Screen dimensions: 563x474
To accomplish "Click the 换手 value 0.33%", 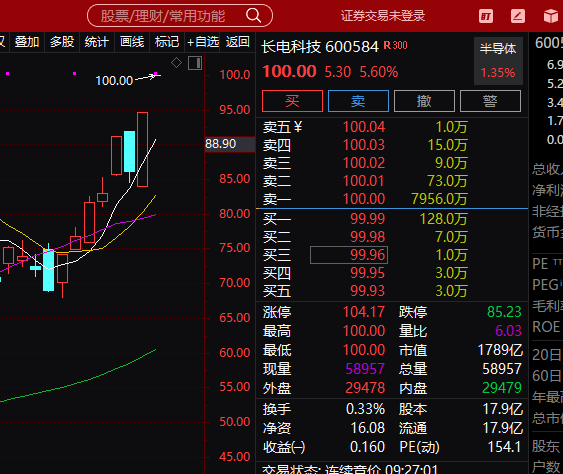I will point(365,409).
